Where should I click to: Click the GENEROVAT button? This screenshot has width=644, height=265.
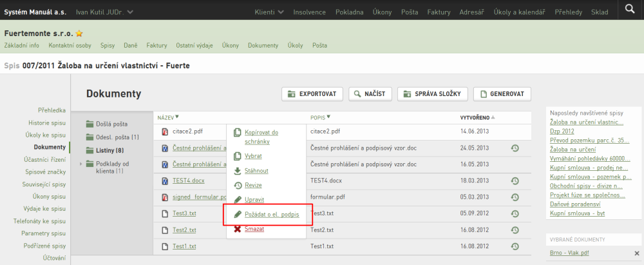coord(502,94)
